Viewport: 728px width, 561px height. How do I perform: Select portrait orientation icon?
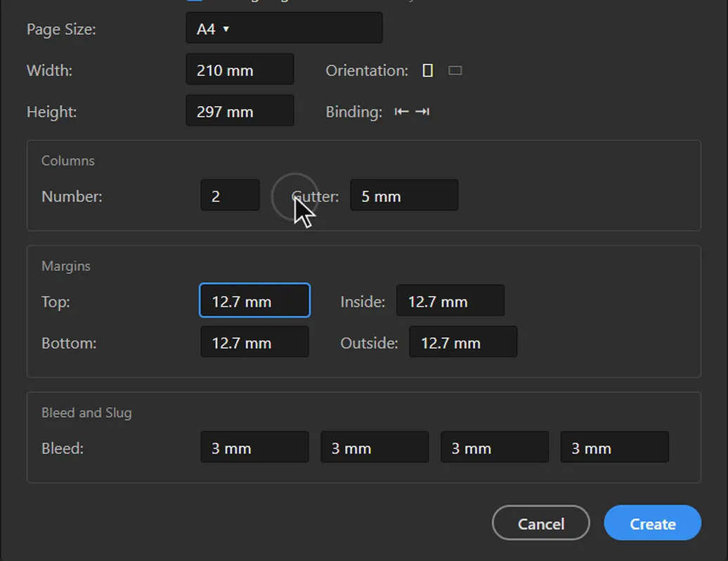point(428,70)
